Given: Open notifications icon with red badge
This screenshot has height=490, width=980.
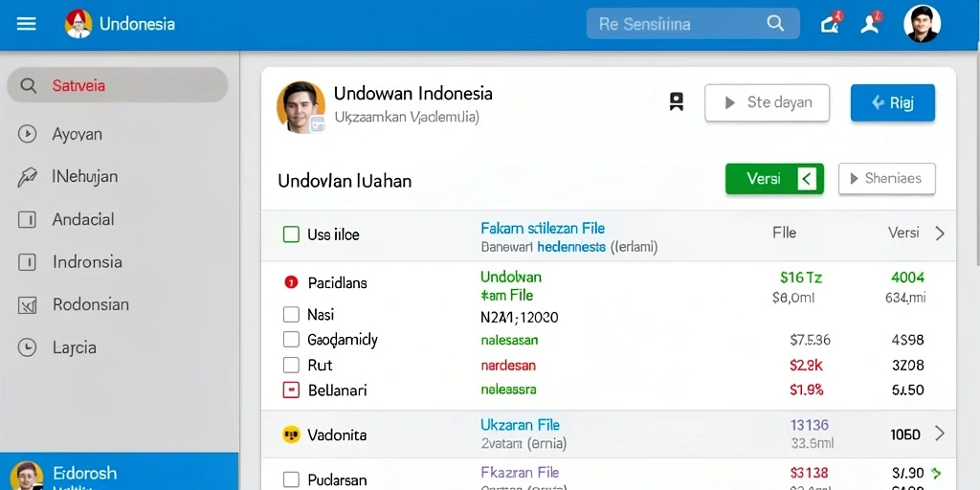Looking at the screenshot, I should click(x=831, y=23).
